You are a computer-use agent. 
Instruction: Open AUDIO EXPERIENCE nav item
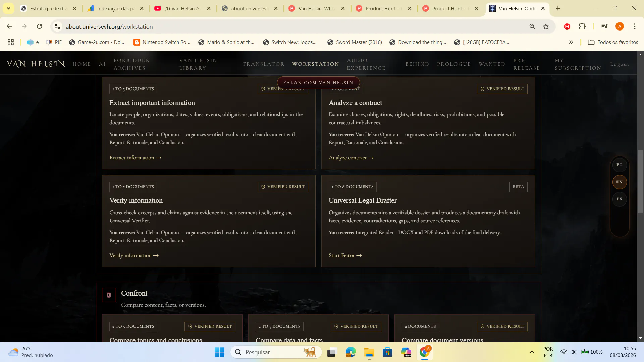[x=366, y=64]
